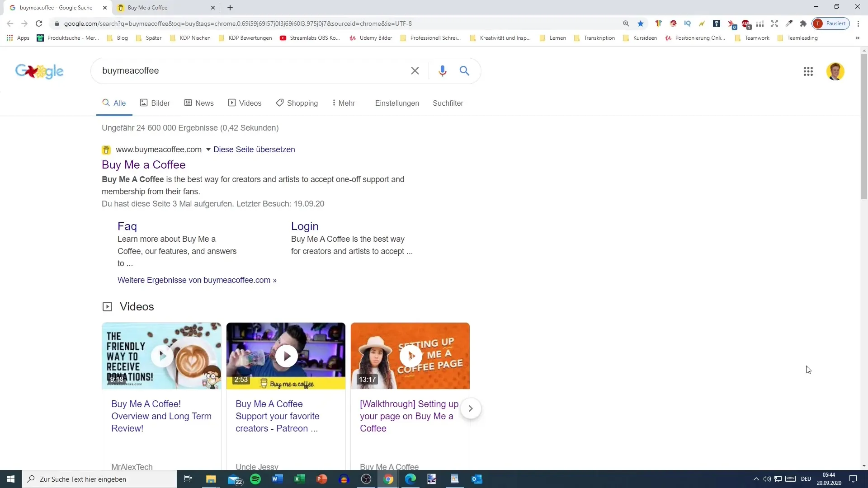Switch to the Shopping search tab
This screenshot has height=488, width=868.
click(297, 103)
